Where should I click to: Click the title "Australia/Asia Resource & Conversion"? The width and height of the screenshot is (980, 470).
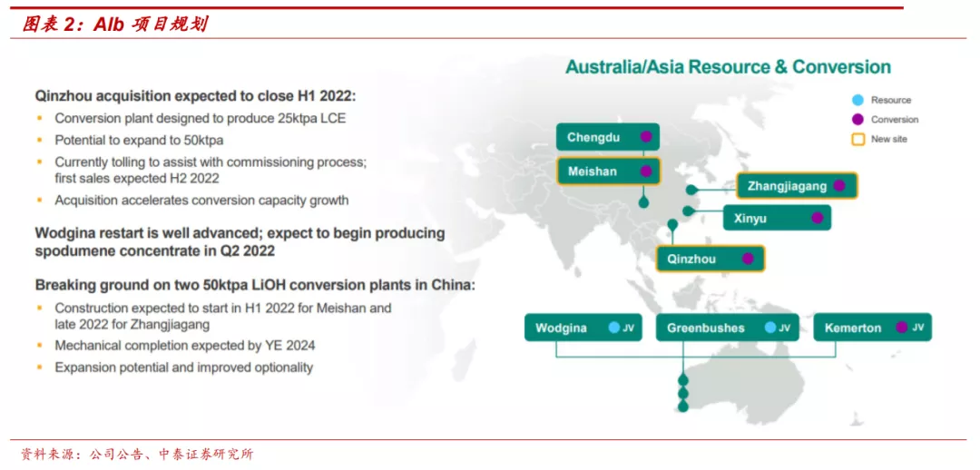coord(728,67)
